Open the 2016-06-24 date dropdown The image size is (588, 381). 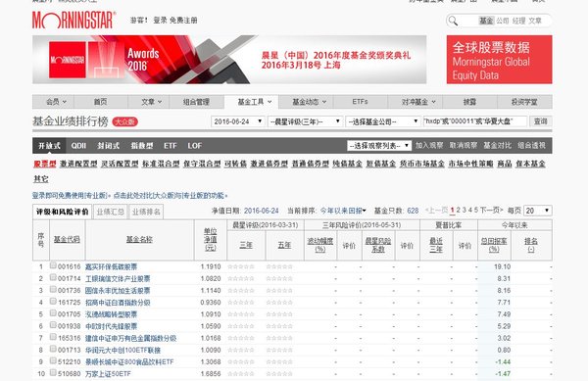(238, 121)
